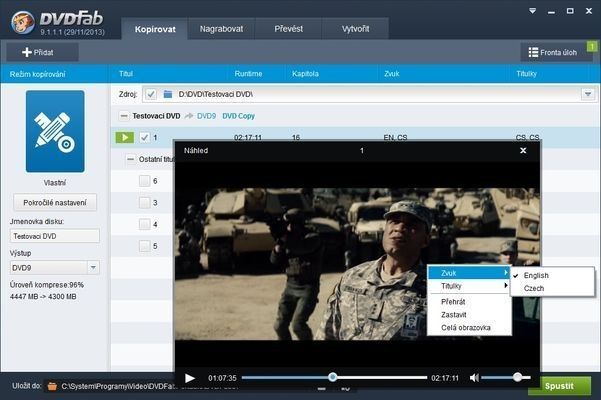Click the plus icon on Přidat
This screenshot has width=601, height=400.
coord(26,52)
